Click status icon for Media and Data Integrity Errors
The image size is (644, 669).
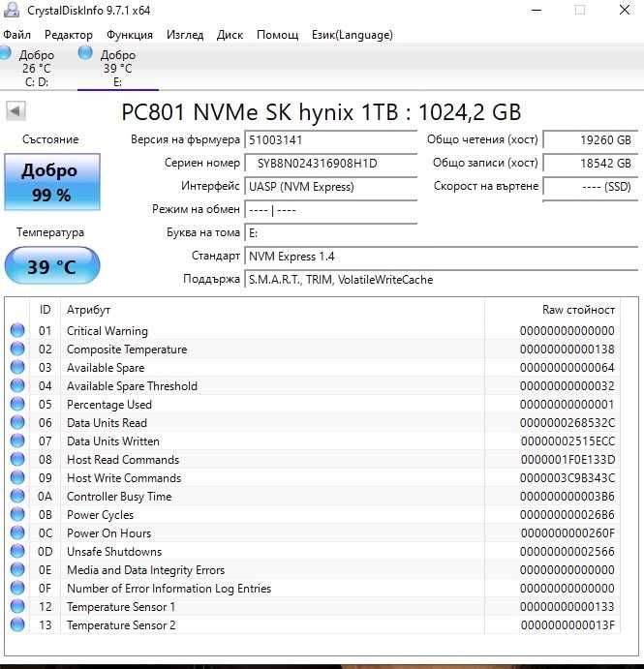17,569
